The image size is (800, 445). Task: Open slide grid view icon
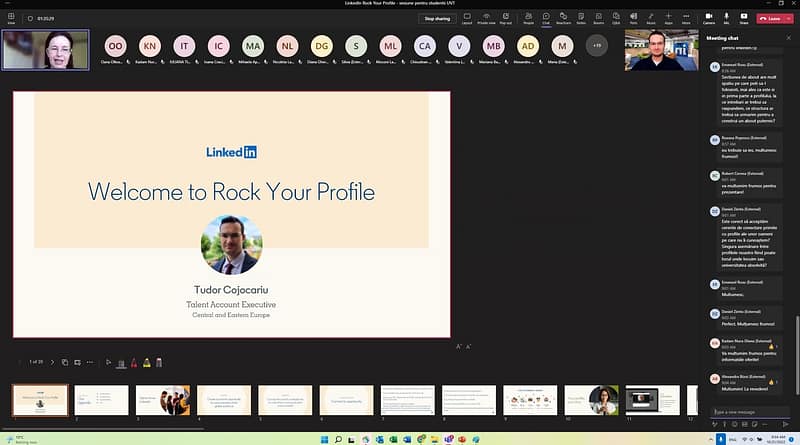coord(65,362)
